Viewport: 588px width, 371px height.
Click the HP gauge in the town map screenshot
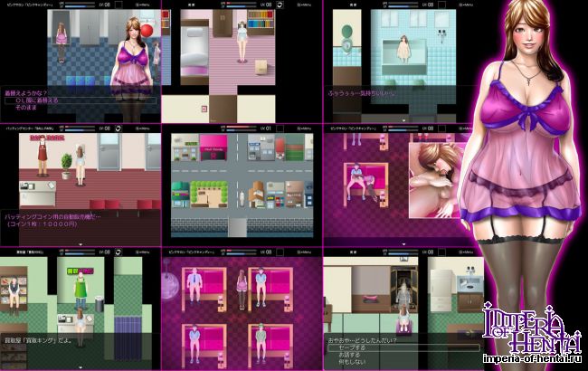(x=240, y=127)
